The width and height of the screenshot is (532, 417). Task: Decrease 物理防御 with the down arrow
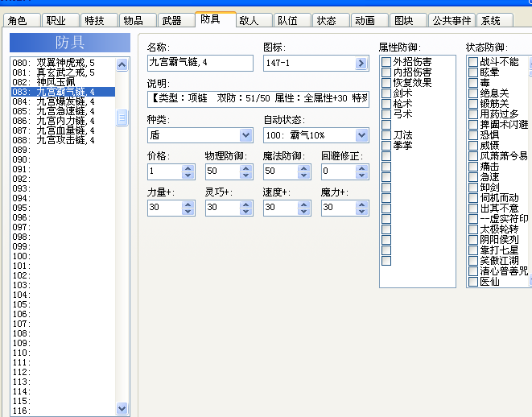(246, 175)
